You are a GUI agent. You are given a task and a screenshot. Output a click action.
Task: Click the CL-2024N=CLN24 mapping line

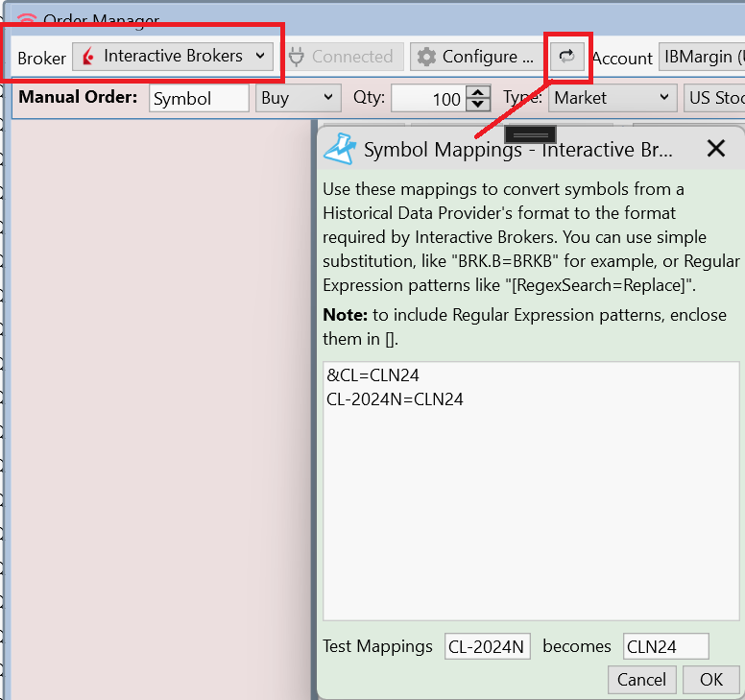tap(395, 399)
